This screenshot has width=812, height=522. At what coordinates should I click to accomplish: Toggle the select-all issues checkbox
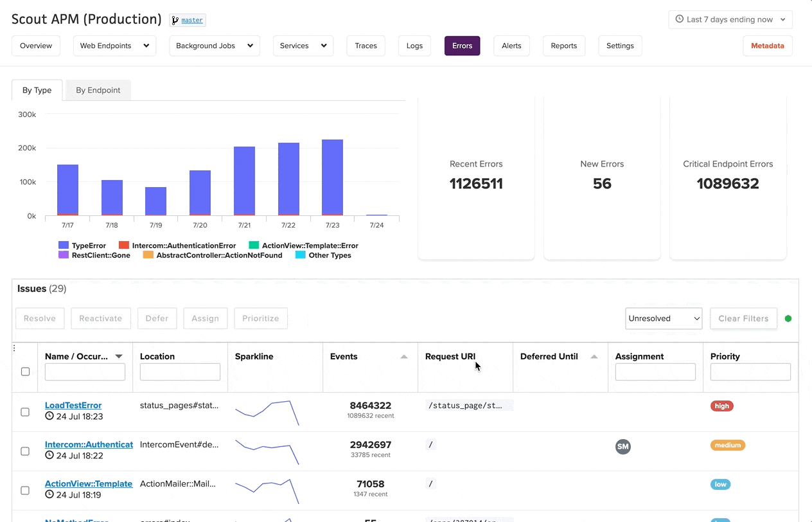tap(25, 372)
